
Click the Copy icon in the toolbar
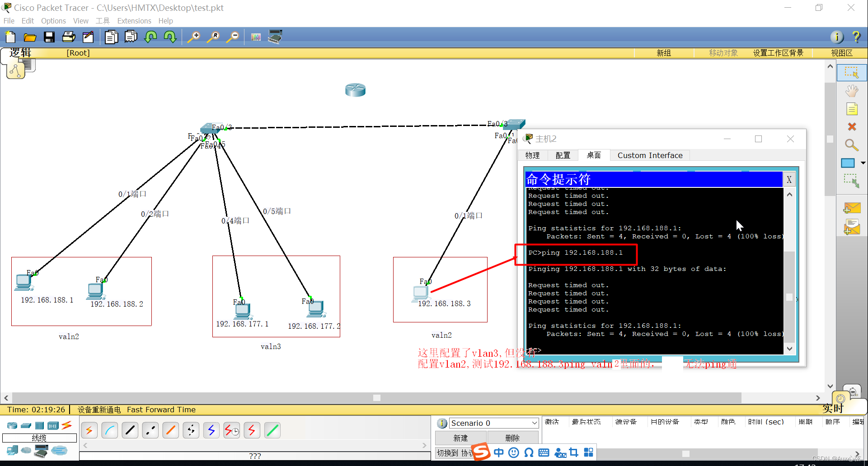tap(111, 37)
